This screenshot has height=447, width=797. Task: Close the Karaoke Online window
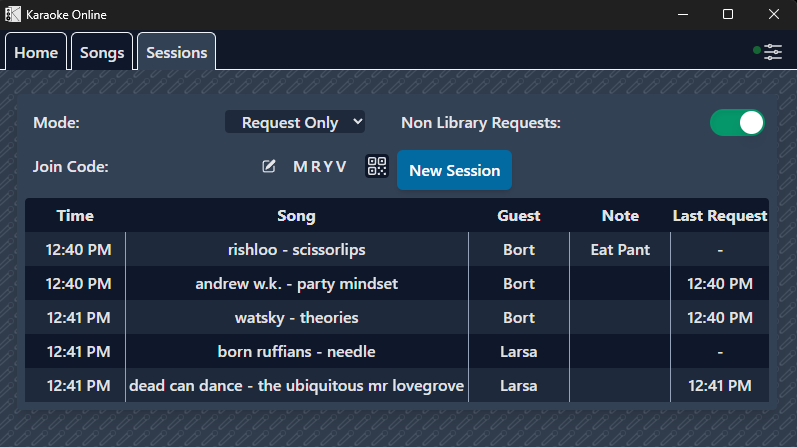(774, 14)
